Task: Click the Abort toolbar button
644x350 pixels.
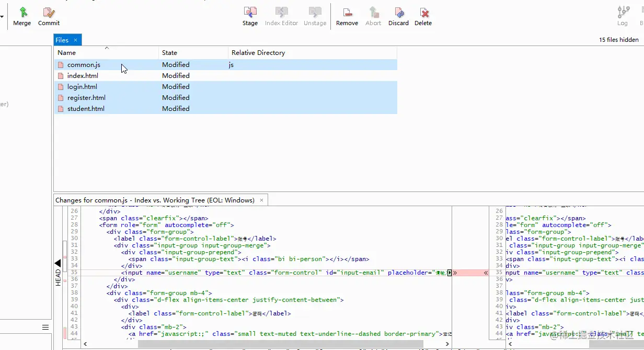Action: coord(373,16)
